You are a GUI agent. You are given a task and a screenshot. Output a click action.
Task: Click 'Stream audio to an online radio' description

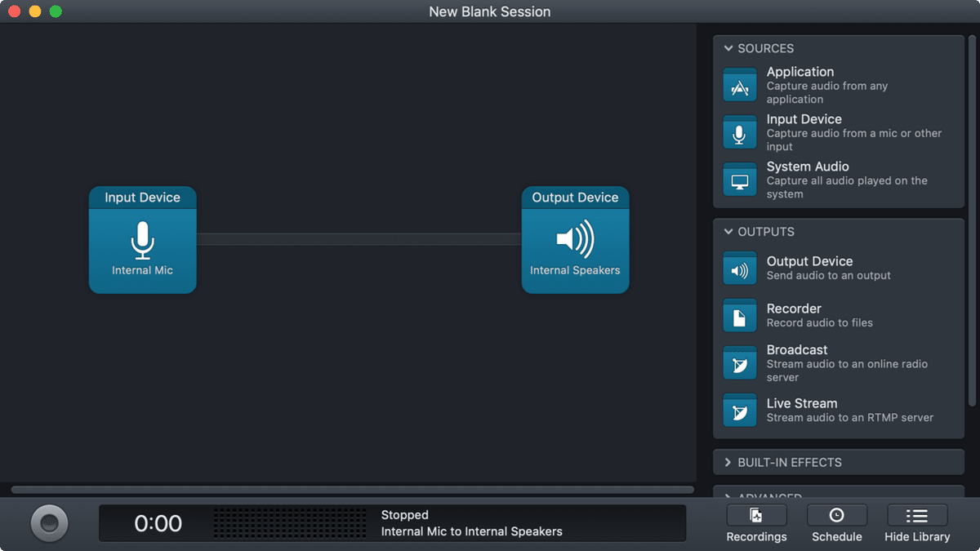click(847, 371)
